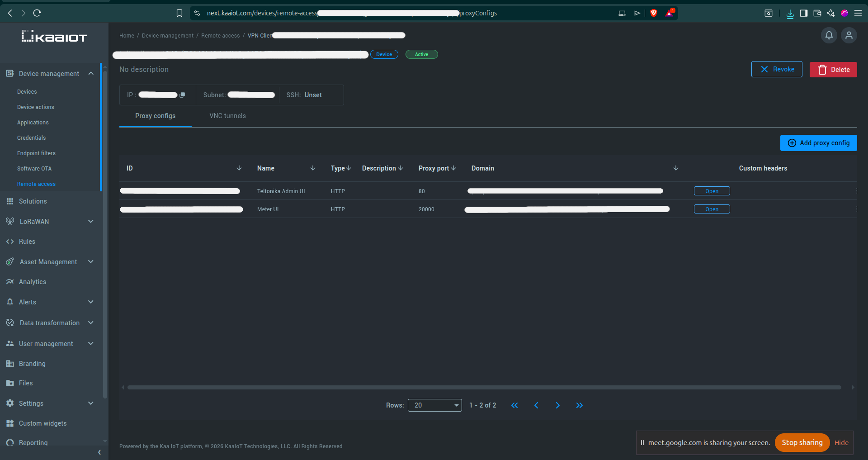Screen dimensions: 868x460
Task: Open the Teltonika Admin UI proxy
Action: [x=712, y=191]
